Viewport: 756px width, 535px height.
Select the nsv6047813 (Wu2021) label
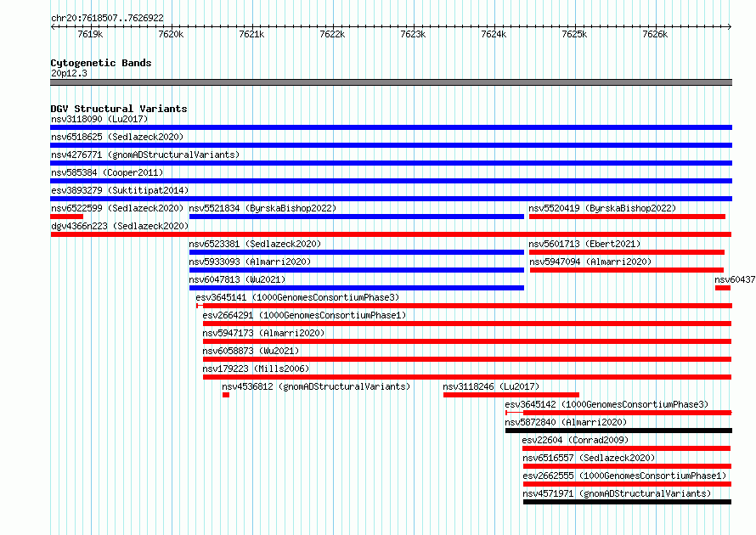click(x=237, y=279)
